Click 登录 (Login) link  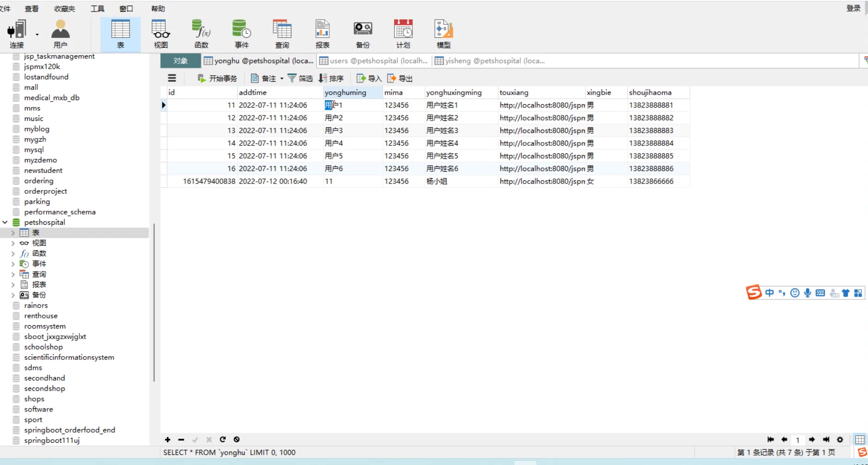[853, 8]
